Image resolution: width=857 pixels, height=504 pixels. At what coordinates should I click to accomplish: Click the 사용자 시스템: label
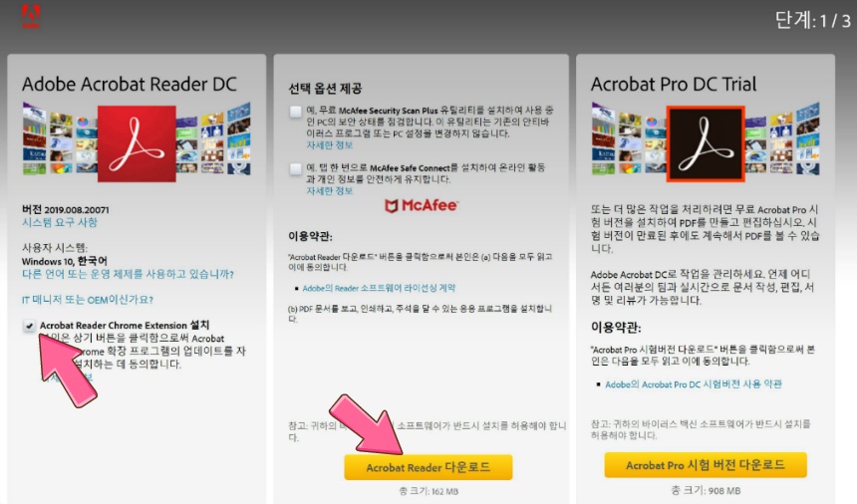click(55, 248)
